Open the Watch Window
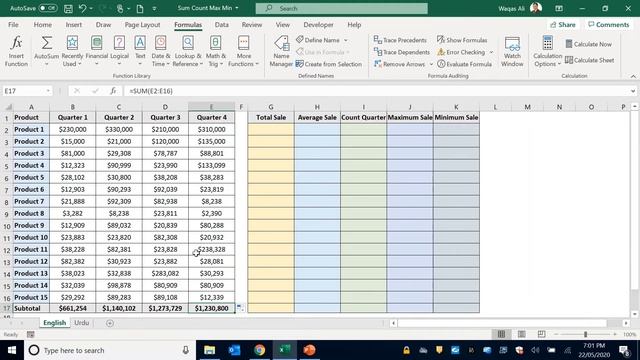This screenshot has height=360, width=640. click(x=512, y=51)
